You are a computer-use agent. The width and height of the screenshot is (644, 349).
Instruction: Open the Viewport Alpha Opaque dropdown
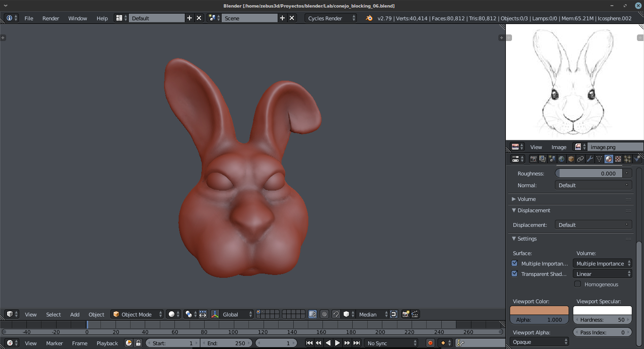coord(539,342)
